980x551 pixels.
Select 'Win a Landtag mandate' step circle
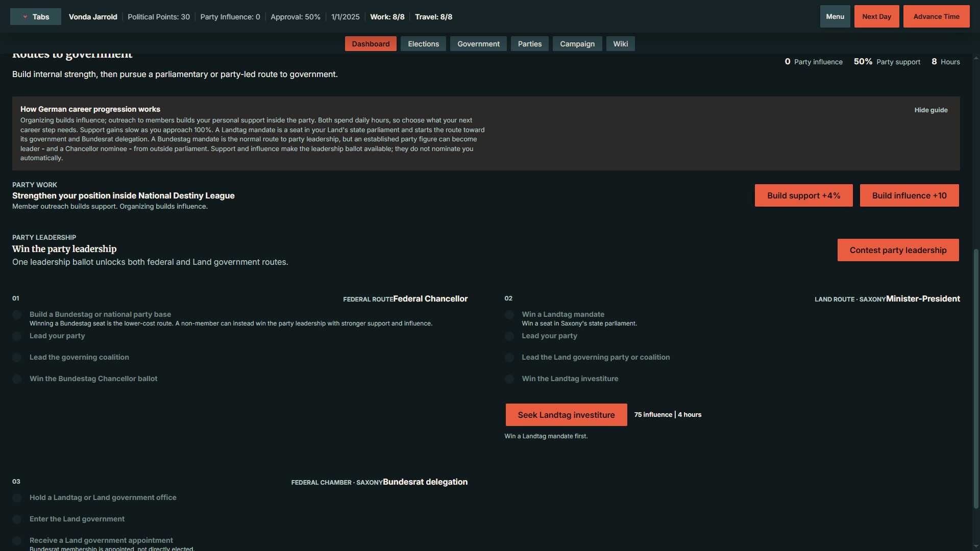tap(509, 315)
